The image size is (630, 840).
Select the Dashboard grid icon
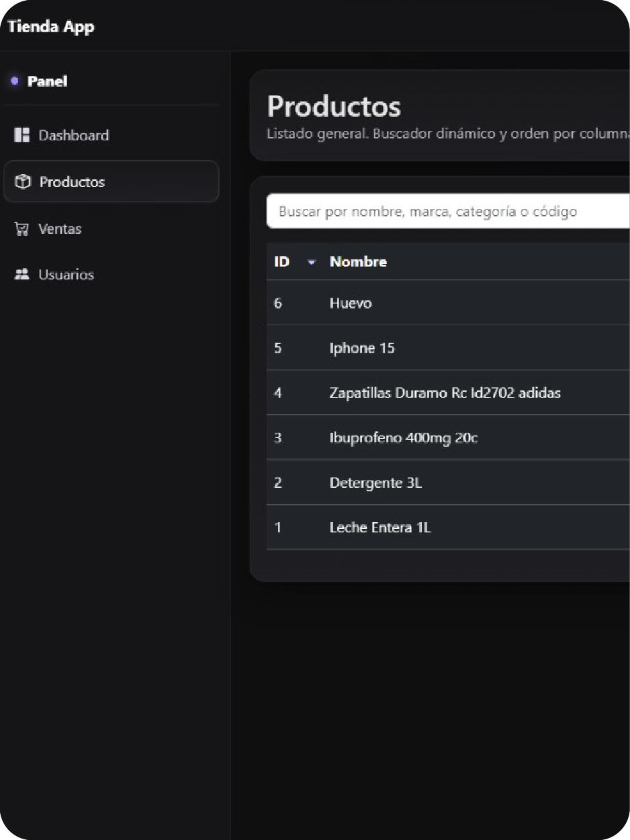coord(21,135)
